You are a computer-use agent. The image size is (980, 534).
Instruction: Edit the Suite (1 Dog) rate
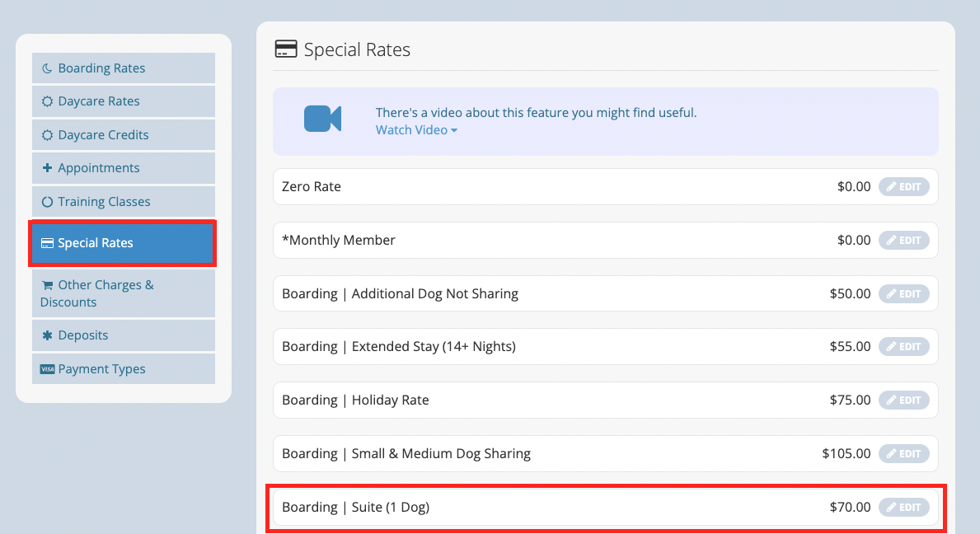point(903,507)
